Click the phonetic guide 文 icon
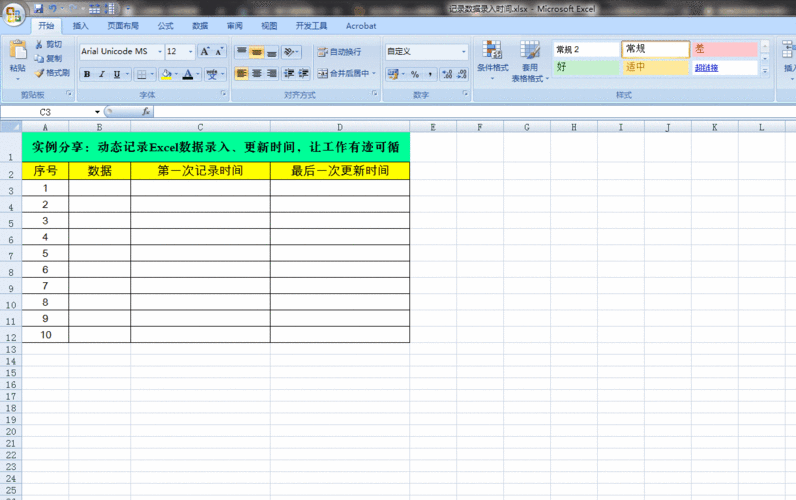796x500 pixels. (212, 74)
